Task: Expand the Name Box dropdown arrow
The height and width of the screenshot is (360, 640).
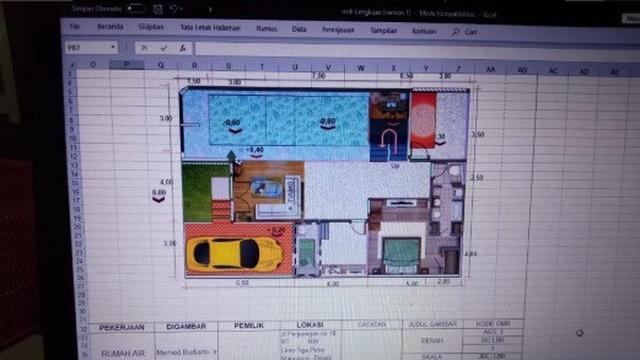Action: click(x=113, y=47)
